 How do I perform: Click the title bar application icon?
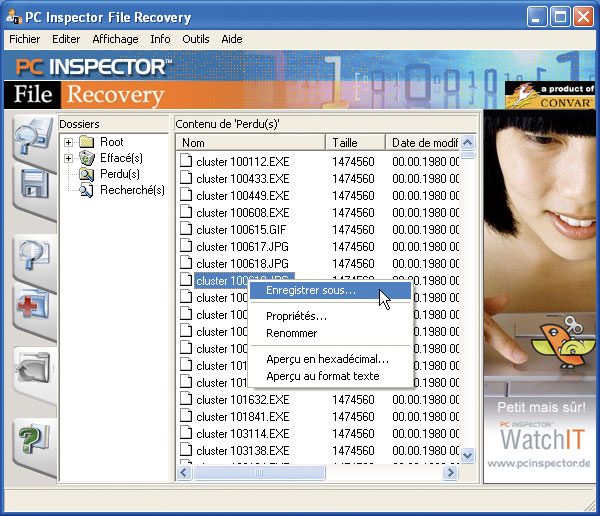(x=14, y=16)
